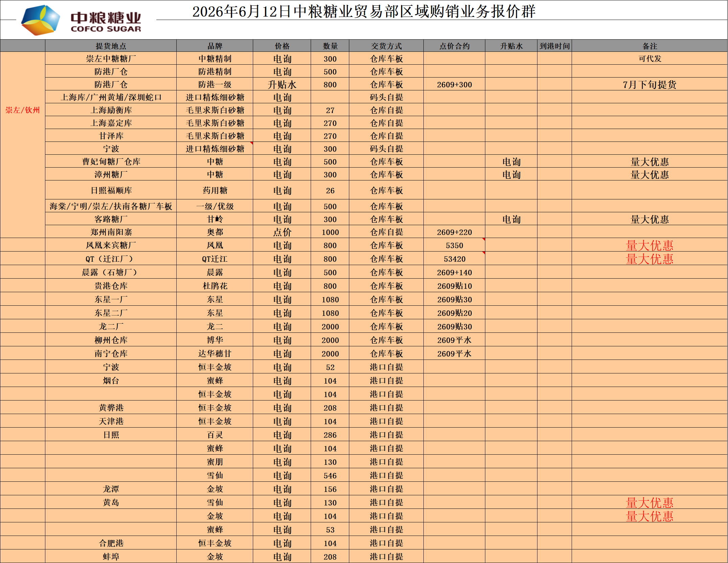Click the 博华 brand cell

click(215, 340)
